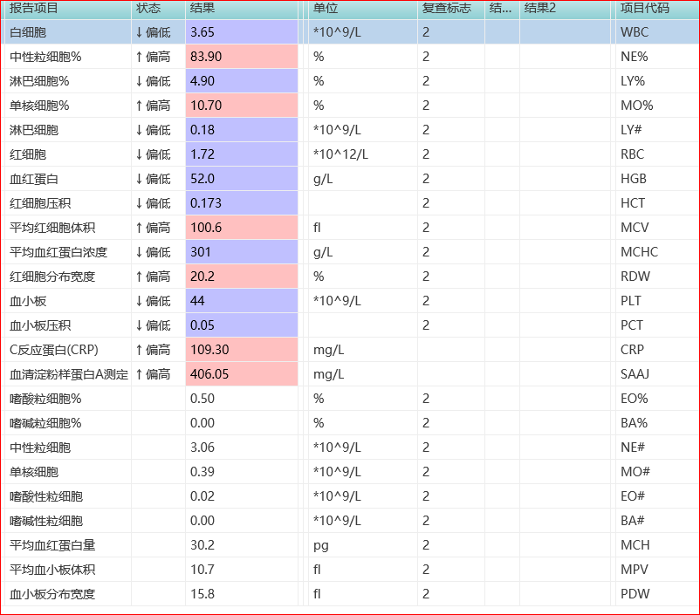Click the CRP item code
700x615 pixels.
point(632,350)
